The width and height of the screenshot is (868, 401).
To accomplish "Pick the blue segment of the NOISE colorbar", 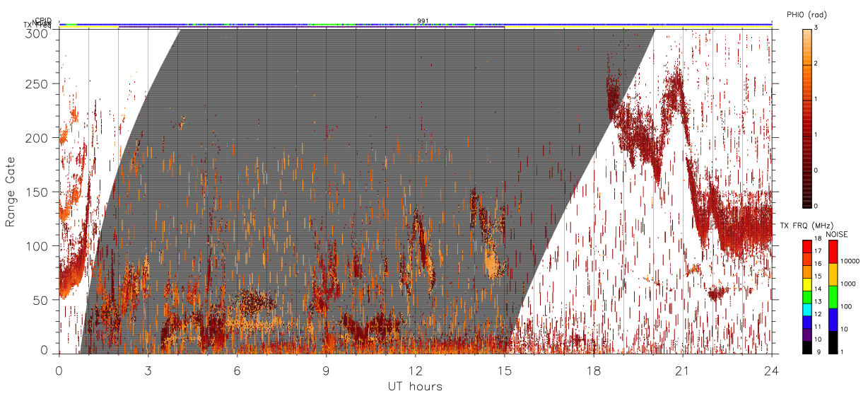I will click(x=832, y=320).
